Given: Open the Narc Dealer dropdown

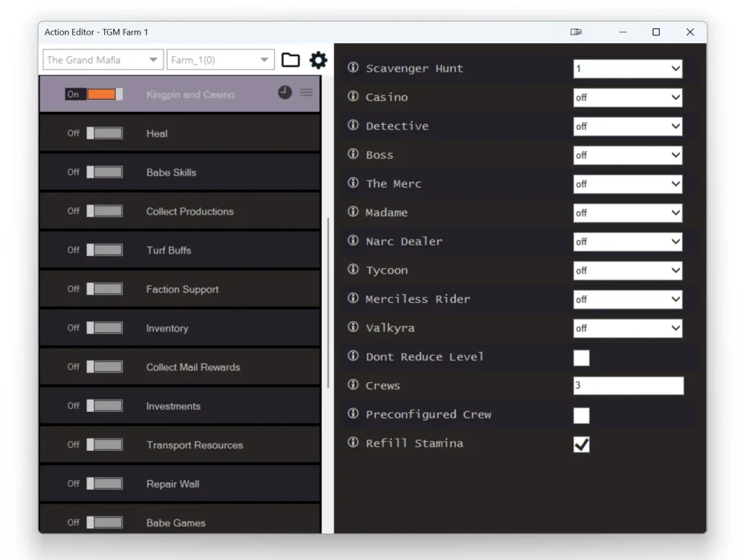Looking at the screenshot, I should 628,241.
